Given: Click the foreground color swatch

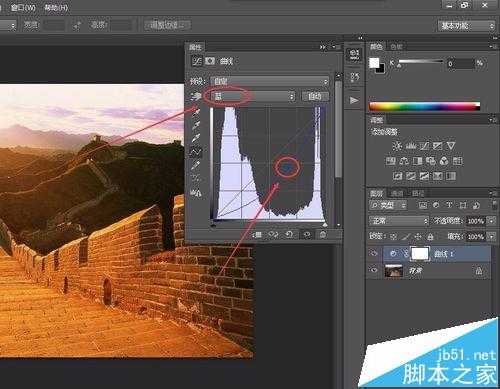Looking at the screenshot, I should (x=374, y=63).
